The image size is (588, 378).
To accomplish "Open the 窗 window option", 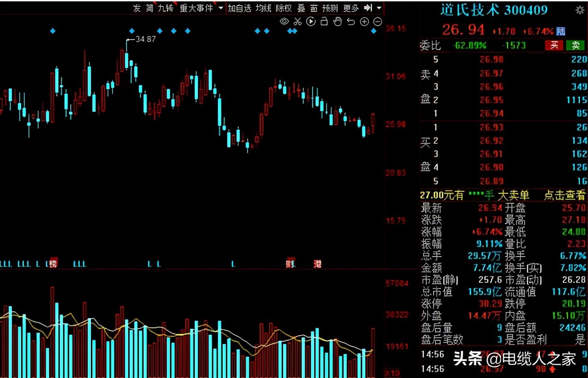I will tap(314, 8).
